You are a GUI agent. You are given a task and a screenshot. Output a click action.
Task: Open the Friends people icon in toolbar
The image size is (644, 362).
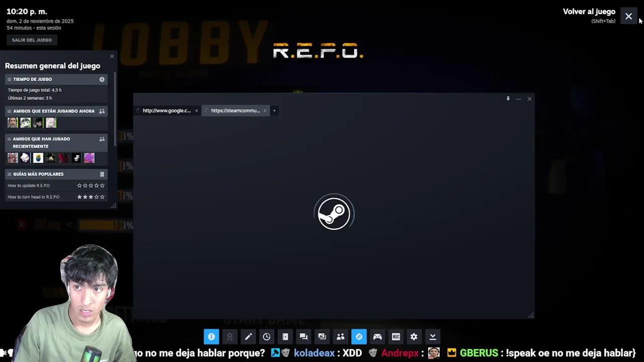341,337
